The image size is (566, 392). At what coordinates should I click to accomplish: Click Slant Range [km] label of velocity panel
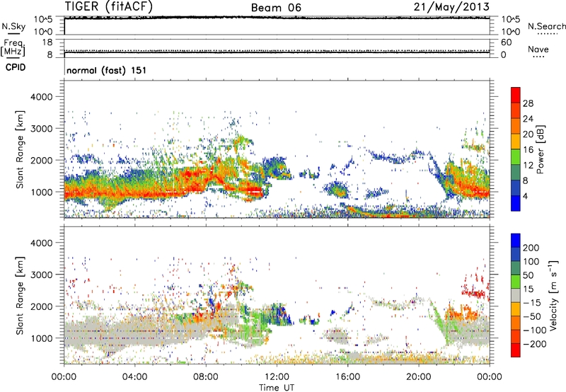click(x=20, y=295)
